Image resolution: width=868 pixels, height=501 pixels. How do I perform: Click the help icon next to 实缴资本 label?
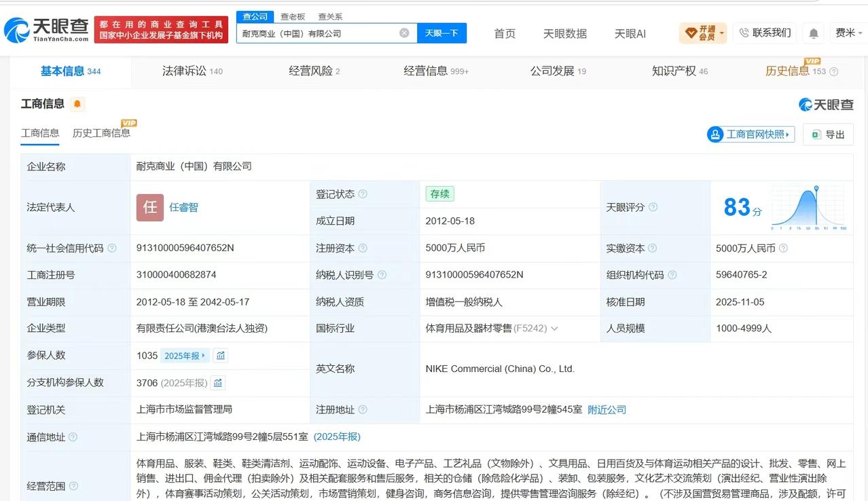653,248
